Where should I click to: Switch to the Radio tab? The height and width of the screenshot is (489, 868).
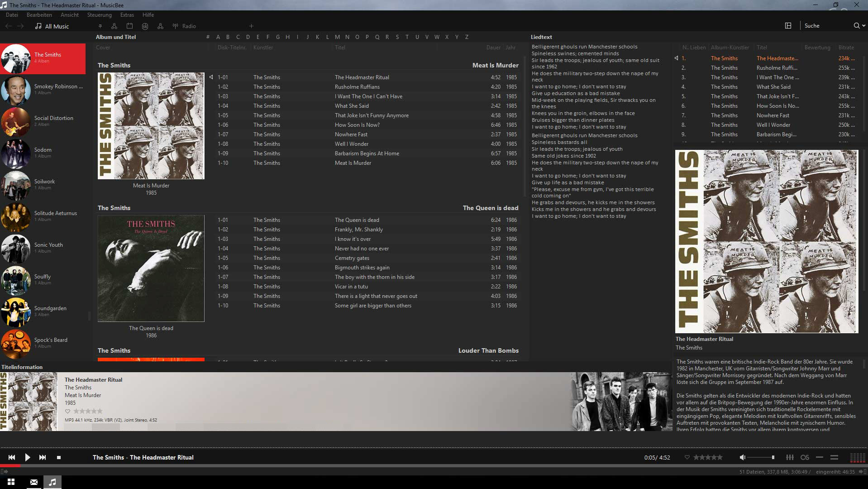184,26
